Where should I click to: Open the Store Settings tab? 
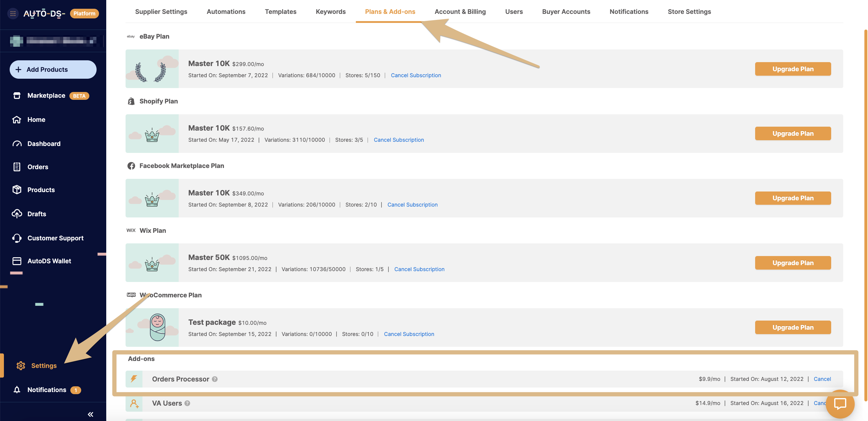click(x=689, y=11)
